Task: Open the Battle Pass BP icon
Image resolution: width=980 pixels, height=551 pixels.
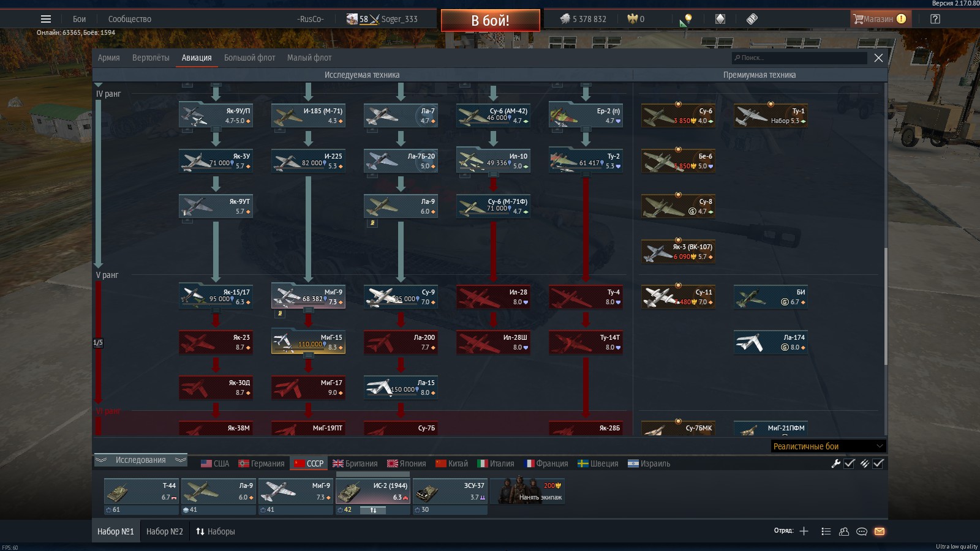Action: point(752,19)
